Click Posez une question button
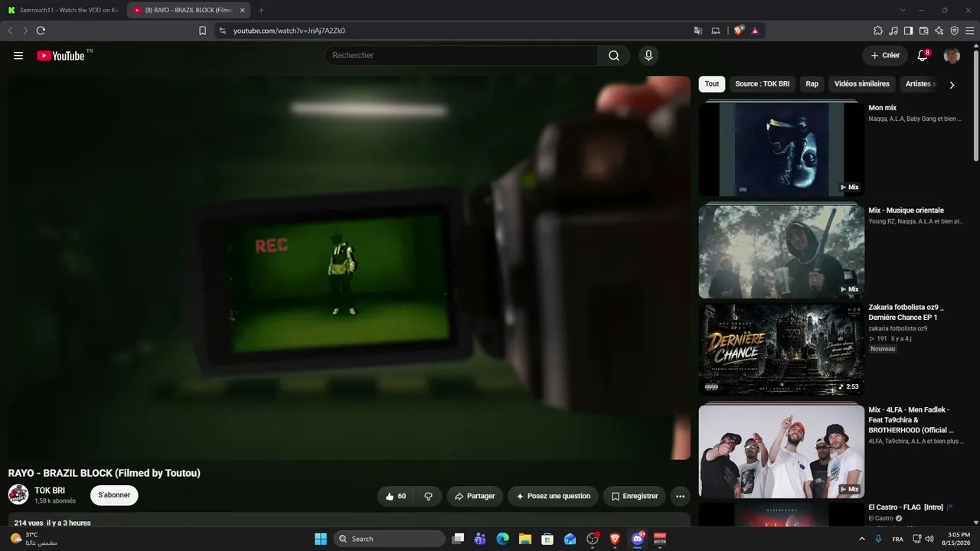 coord(554,496)
